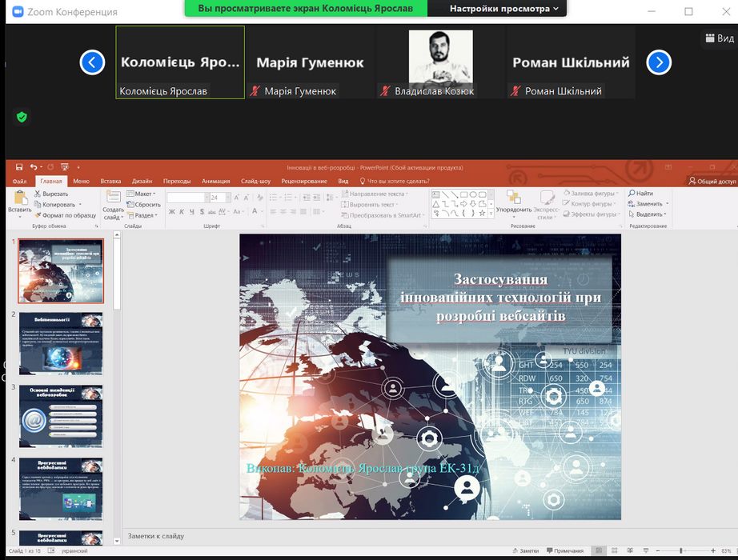Open the View Settings (Настройки просмотра) dropdown

click(x=503, y=9)
